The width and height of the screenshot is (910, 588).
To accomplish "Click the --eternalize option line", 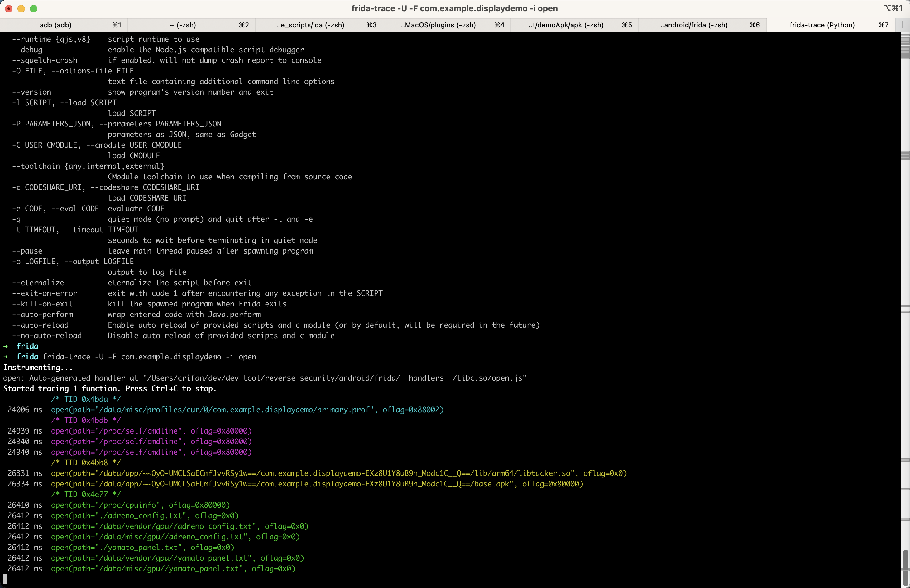I will [x=132, y=282].
